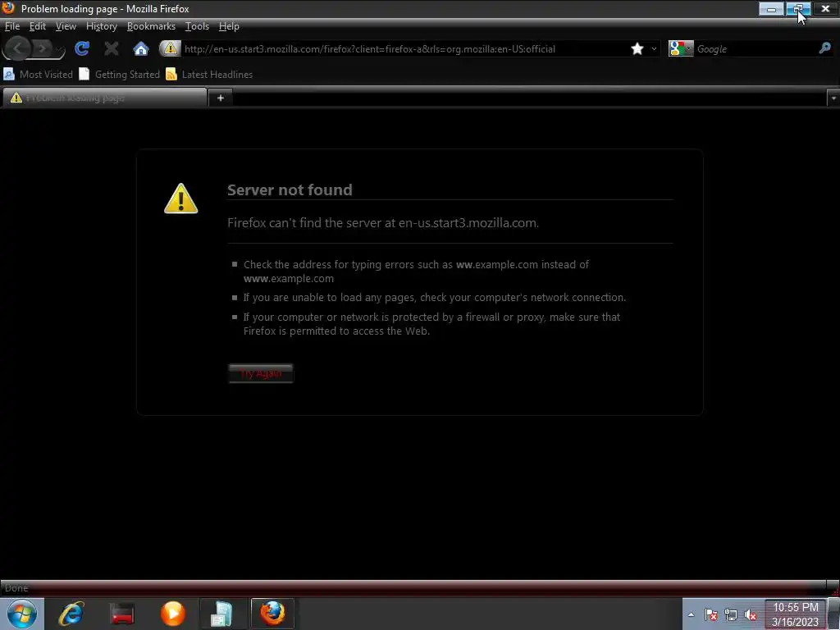This screenshot has width=840, height=630.
Task: Go forward with the Forward arrow button
Action: (x=42, y=48)
